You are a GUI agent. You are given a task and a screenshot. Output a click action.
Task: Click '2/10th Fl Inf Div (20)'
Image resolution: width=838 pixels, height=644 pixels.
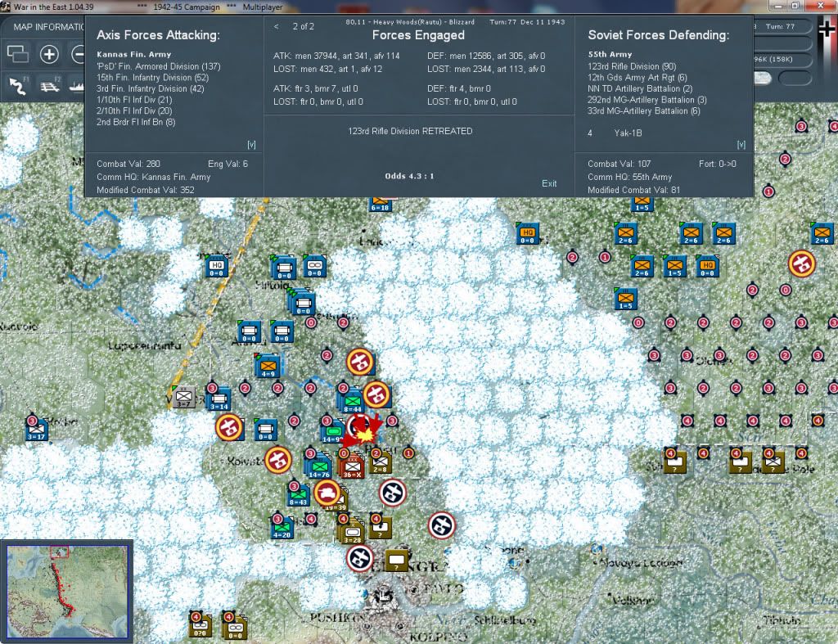134,110
